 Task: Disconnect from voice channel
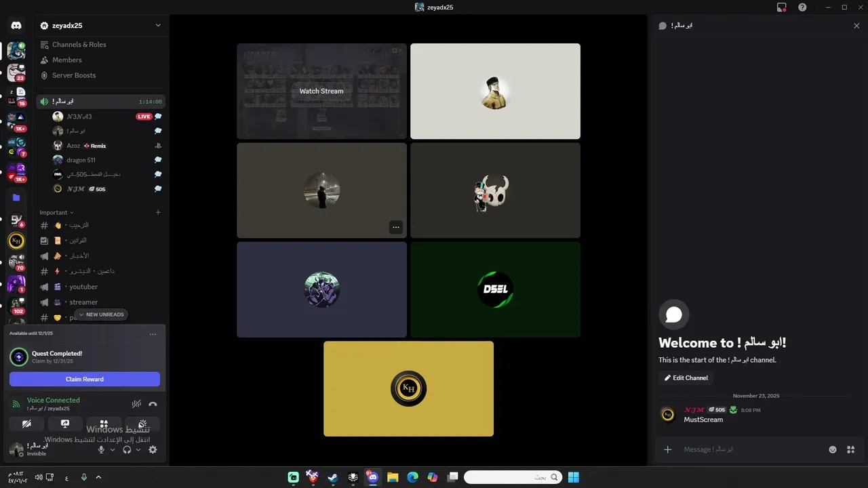(153, 404)
